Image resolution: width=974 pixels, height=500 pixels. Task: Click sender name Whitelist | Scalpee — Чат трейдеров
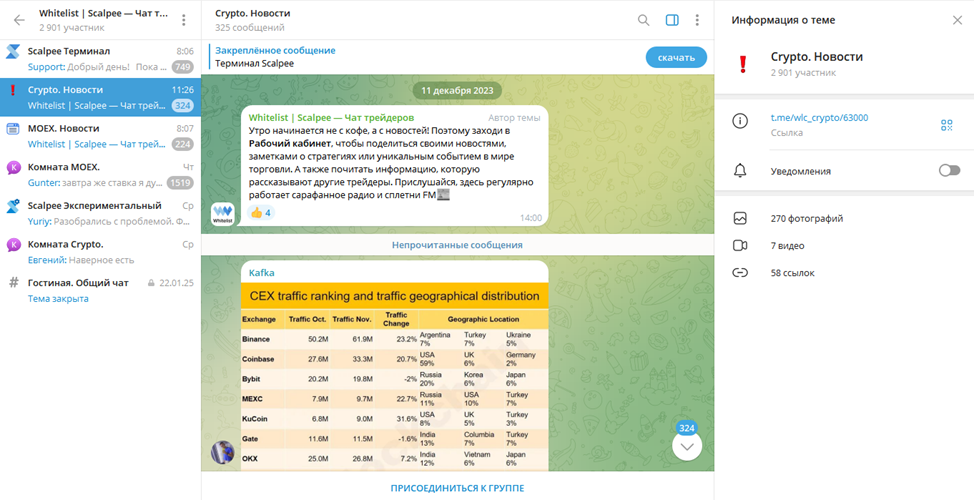tap(332, 117)
